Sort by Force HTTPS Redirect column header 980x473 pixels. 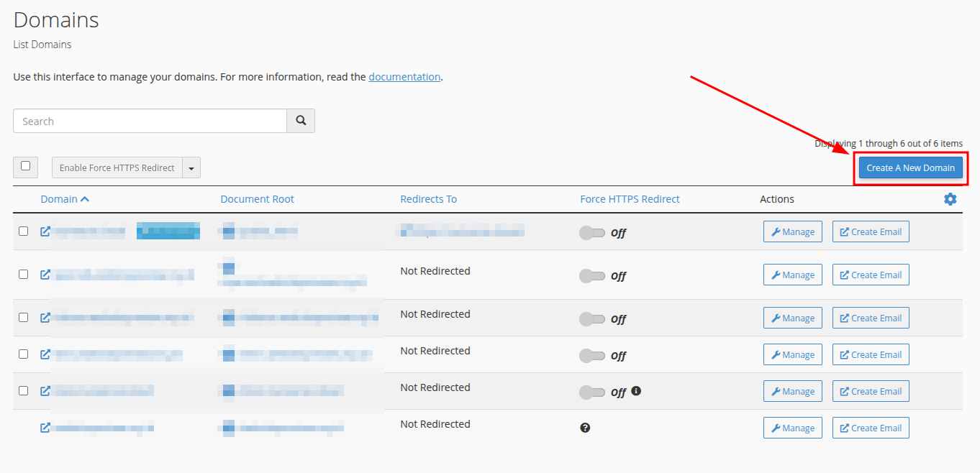point(630,199)
